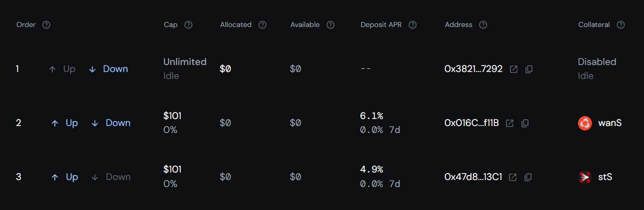Move order 2 market Down
This screenshot has width=644, height=210.
coord(111,123)
